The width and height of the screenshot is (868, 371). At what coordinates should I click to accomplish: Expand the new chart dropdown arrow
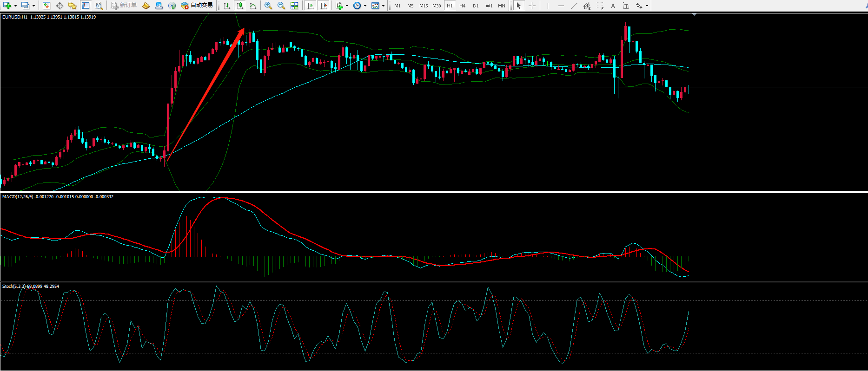15,6
